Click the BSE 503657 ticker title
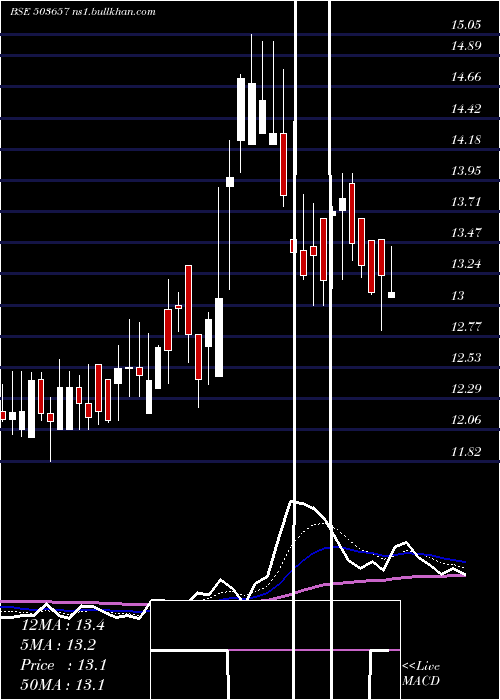Viewport: 500px width, 700px height. click(x=39, y=12)
